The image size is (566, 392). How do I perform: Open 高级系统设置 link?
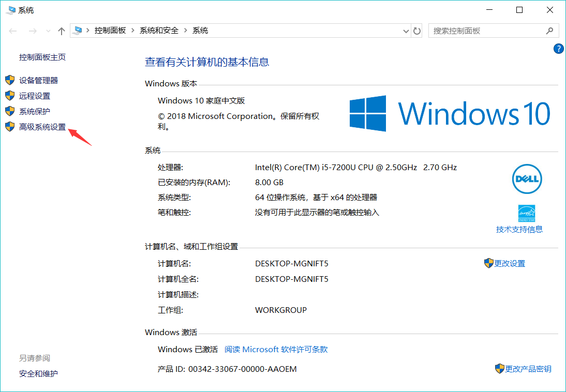click(42, 127)
